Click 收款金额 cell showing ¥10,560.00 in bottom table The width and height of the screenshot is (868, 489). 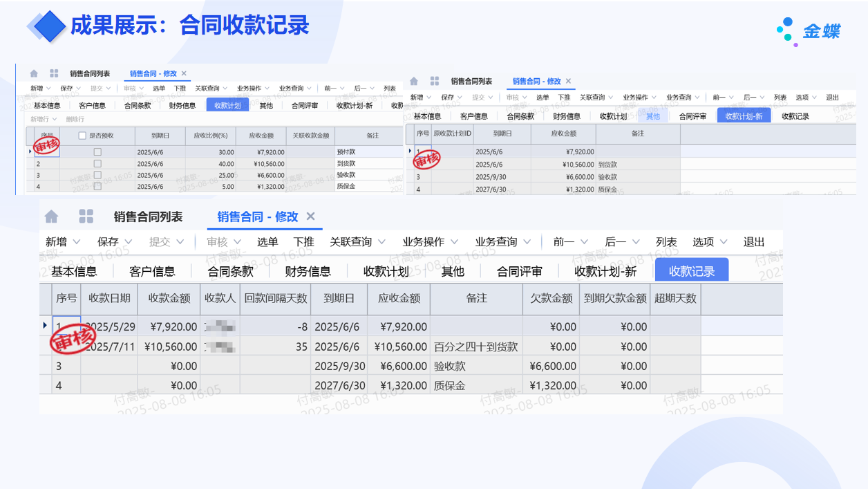[x=169, y=347]
